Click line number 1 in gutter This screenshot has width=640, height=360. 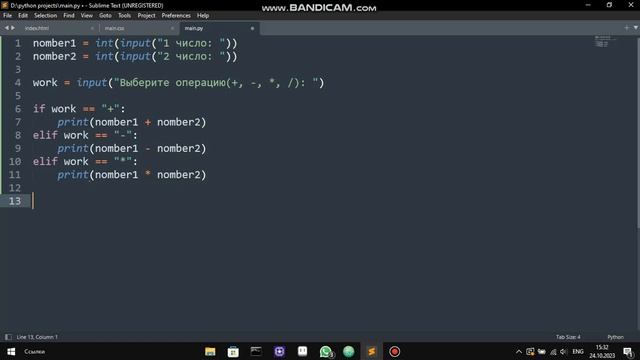(18, 43)
